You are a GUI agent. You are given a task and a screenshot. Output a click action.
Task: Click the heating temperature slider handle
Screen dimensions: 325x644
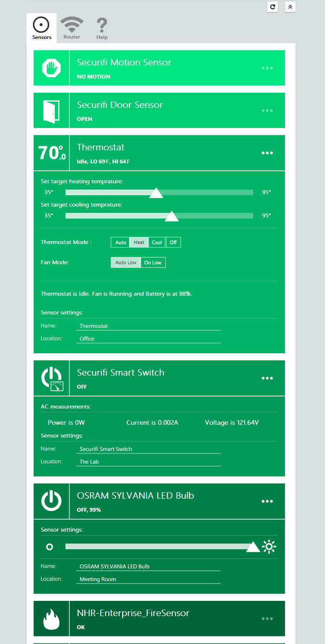[x=156, y=192]
